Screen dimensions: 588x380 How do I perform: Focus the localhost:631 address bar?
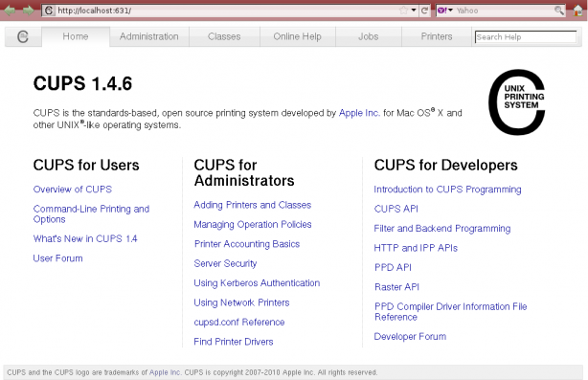[x=225, y=11]
